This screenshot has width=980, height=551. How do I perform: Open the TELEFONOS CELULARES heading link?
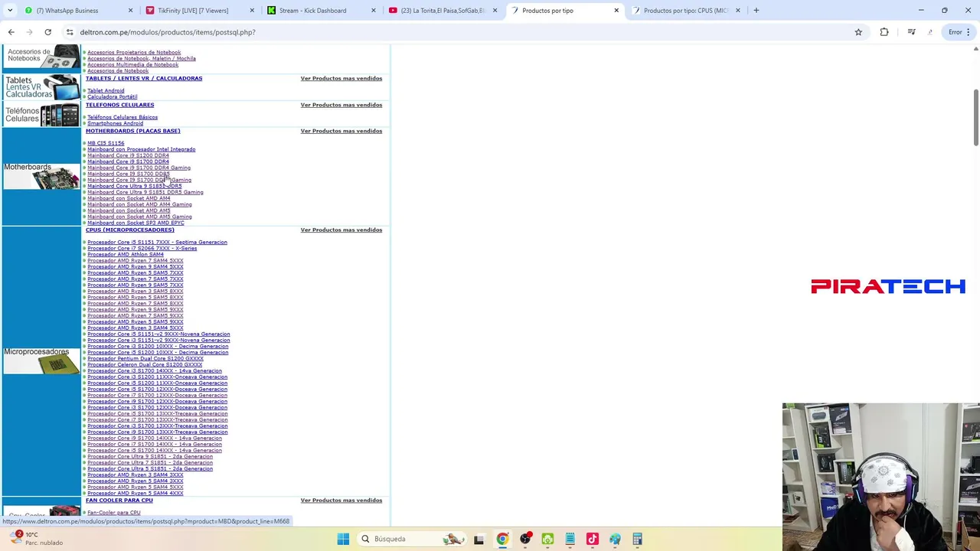tap(119, 105)
